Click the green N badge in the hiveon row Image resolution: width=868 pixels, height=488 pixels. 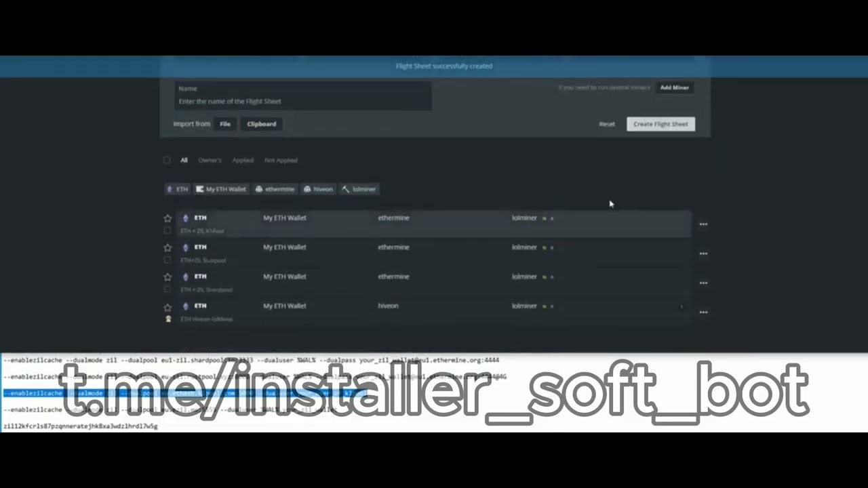coord(545,306)
